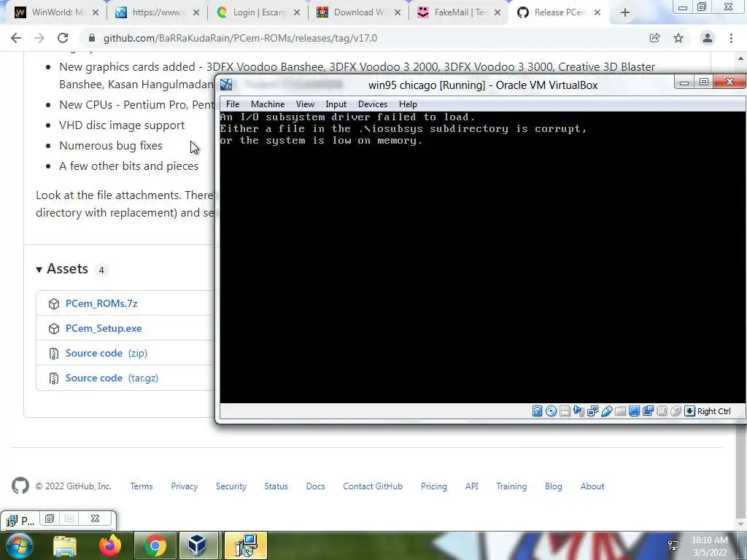Open the VirtualBox View menu
This screenshot has height=560, width=747.
(x=305, y=104)
